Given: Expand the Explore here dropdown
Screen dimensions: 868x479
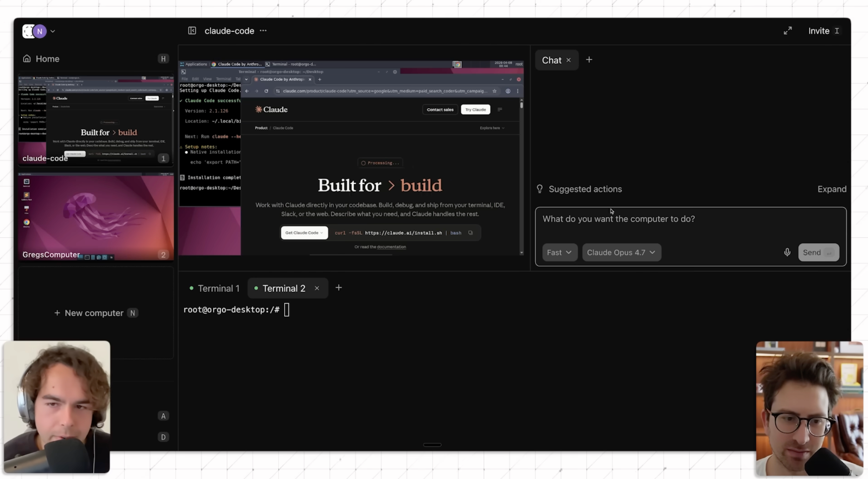Looking at the screenshot, I should coord(492,128).
